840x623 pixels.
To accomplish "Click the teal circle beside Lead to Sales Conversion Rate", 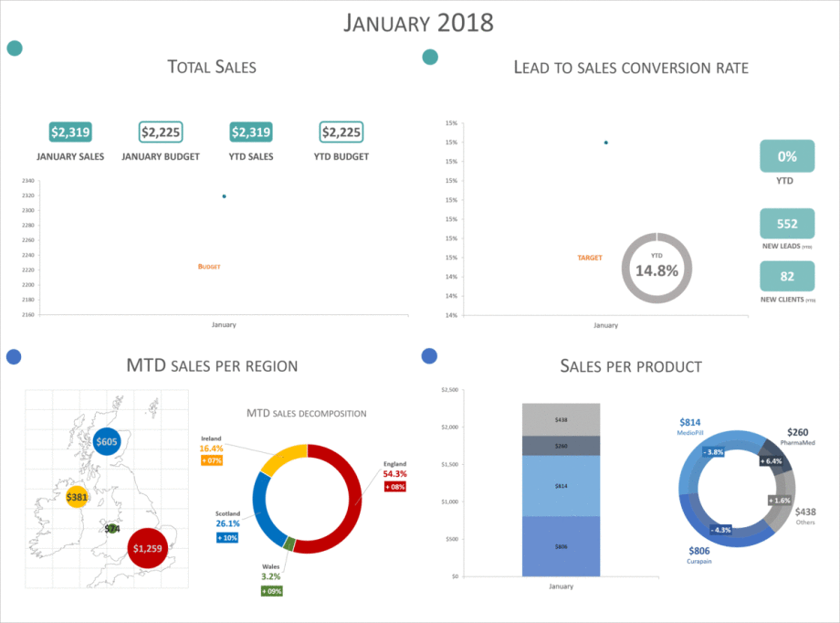I will point(430,57).
